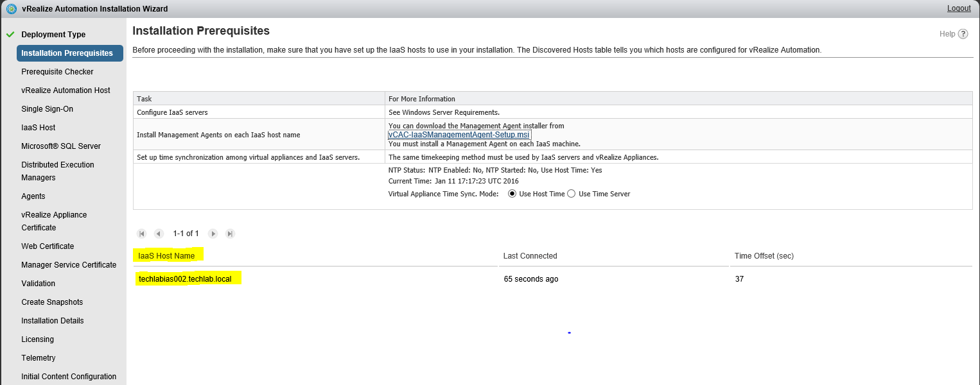Click the Installation Prerequisites page heading

(201, 31)
